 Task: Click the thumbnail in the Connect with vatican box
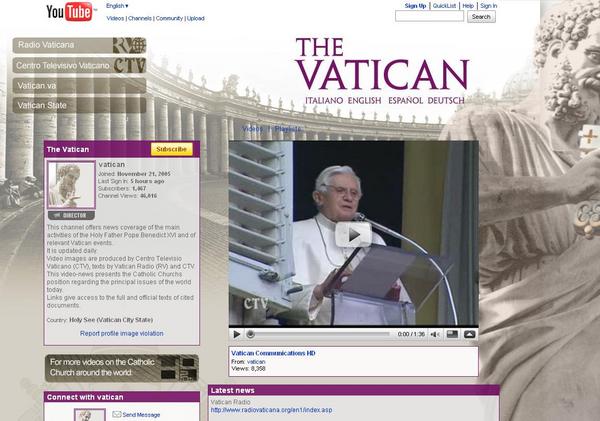(90, 415)
